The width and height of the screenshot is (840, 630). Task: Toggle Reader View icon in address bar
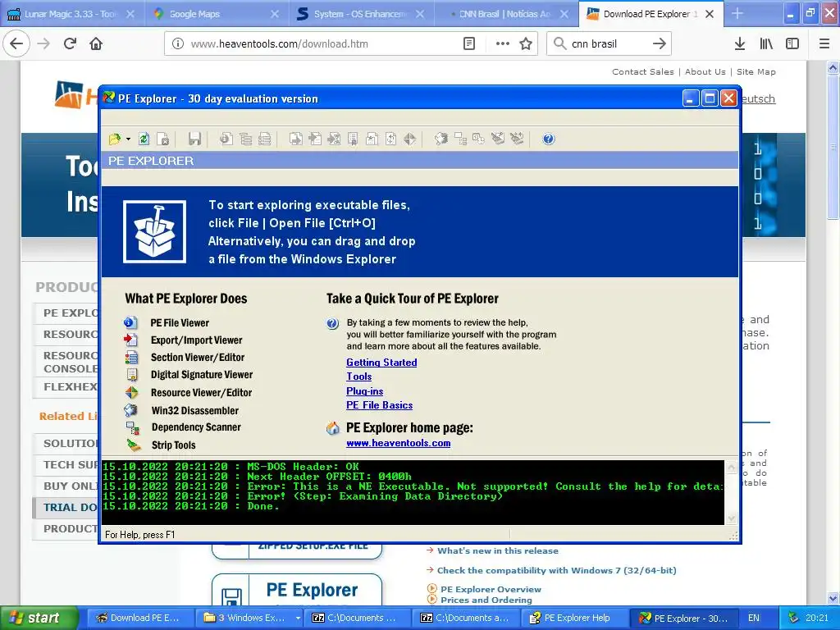[468, 44]
